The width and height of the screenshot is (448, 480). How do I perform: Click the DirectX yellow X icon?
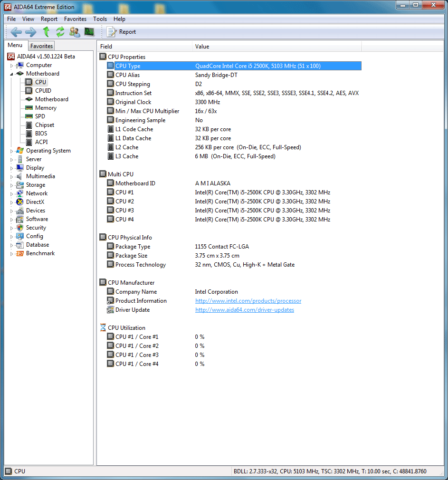click(20, 202)
